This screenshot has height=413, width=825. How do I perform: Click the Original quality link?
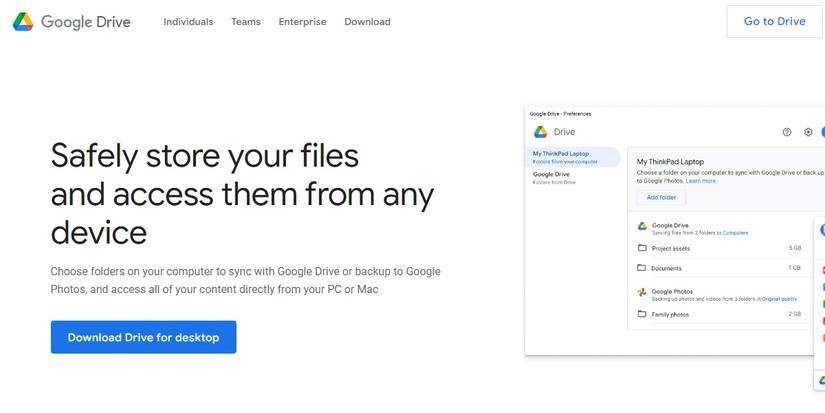(x=778, y=299)
